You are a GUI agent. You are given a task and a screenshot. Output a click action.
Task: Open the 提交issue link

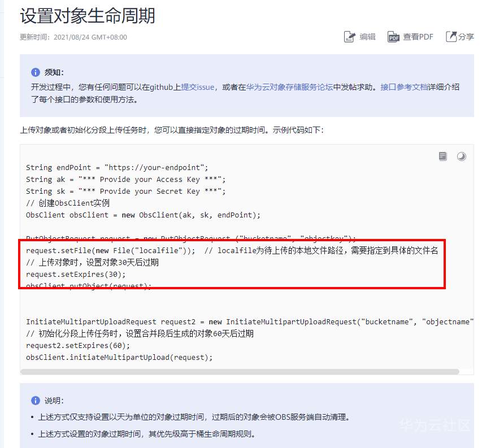(198, 87)
